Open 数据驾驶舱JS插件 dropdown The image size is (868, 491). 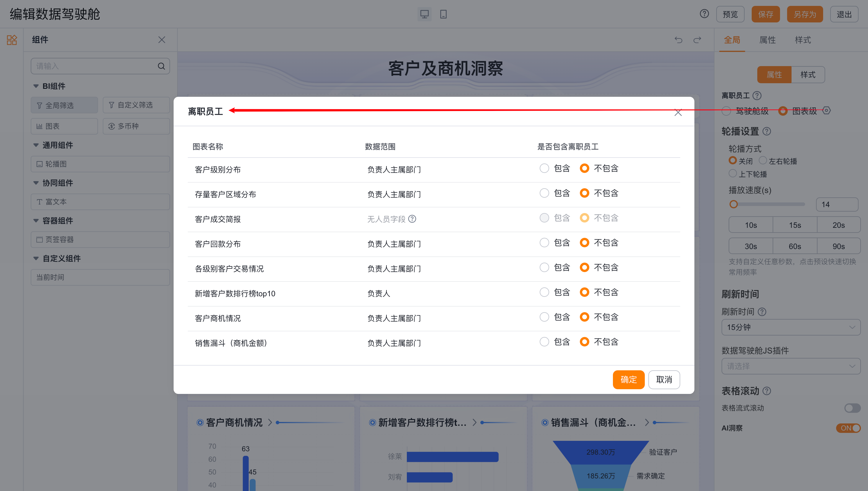point(791,366)
